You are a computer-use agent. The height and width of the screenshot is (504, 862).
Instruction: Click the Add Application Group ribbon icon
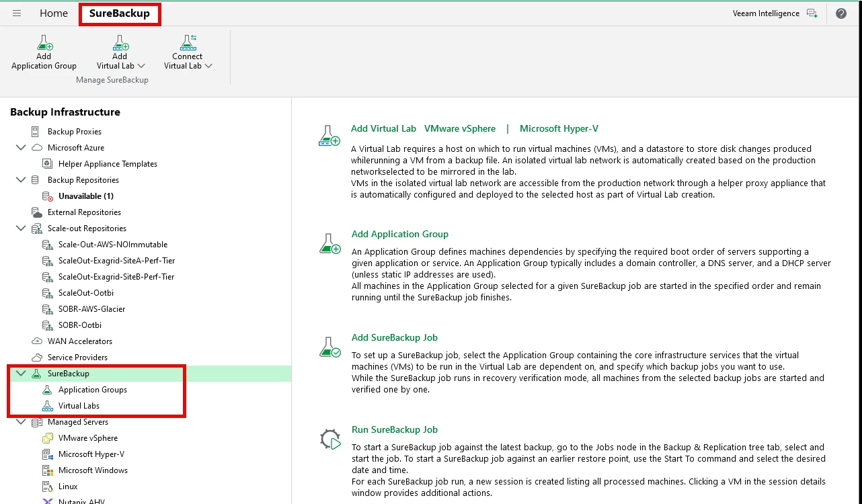pos(44,43)
